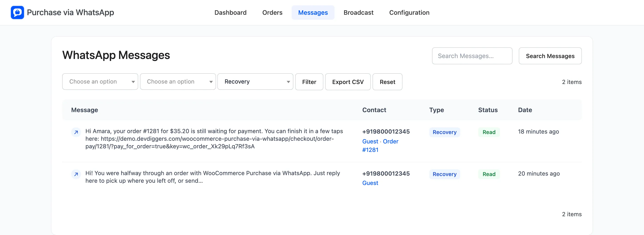Screen dimensions: 644x235
Task: Reset the filters with Reset button
Action: [x=387, y=82]
